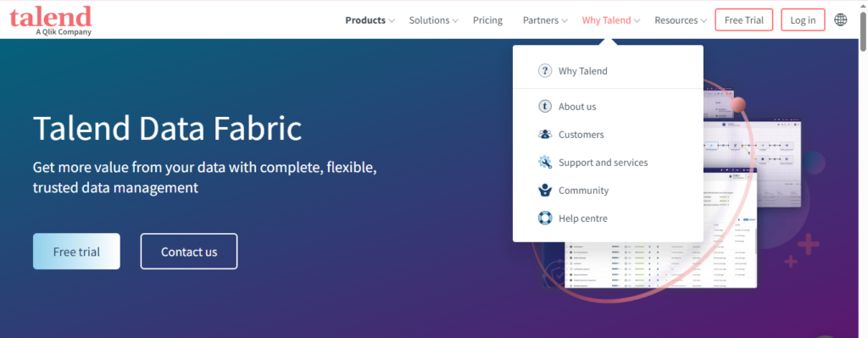Click the Customers people icon
The height and width of the screenshot is (338, 868).
pos(545,135)
